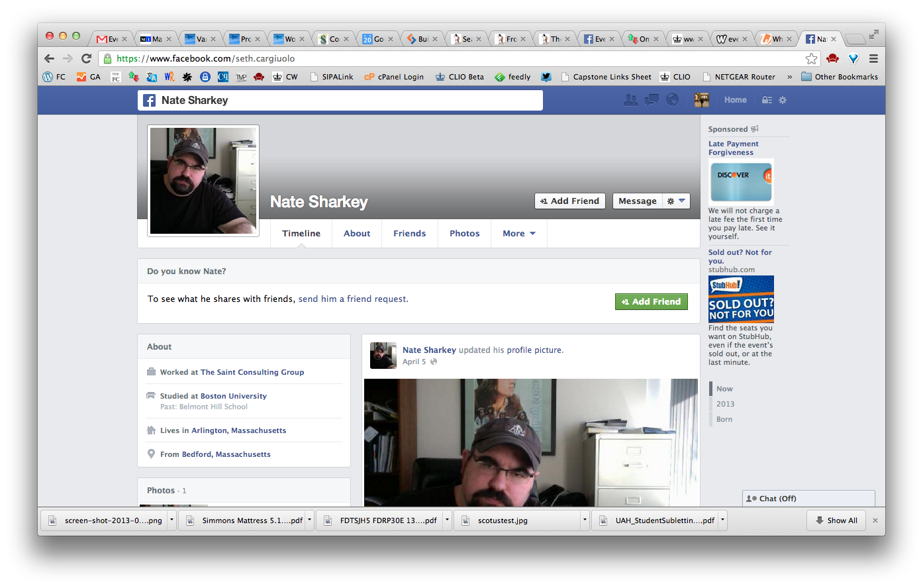The width and height of the screenshot is (923, 588).
Task: Jump to Now on timeline navigator
Action: pyautogui.click(x=724, y=389)
